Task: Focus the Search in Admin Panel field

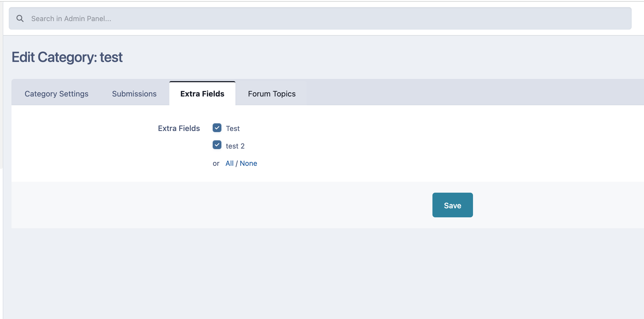Action: [320, 18]
